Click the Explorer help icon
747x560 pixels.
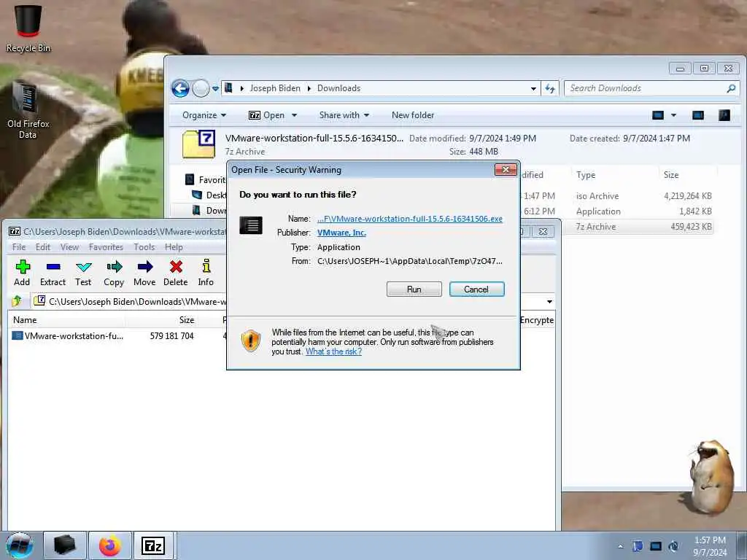724,115
